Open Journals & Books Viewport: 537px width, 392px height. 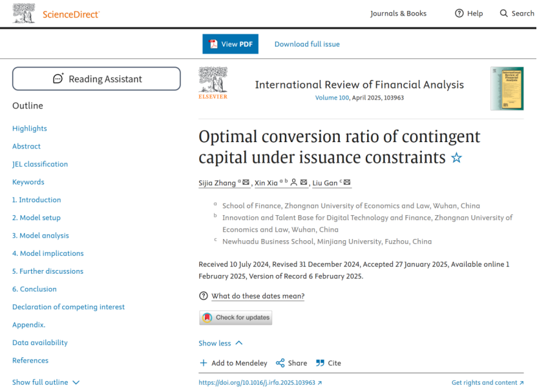[398, 13]
